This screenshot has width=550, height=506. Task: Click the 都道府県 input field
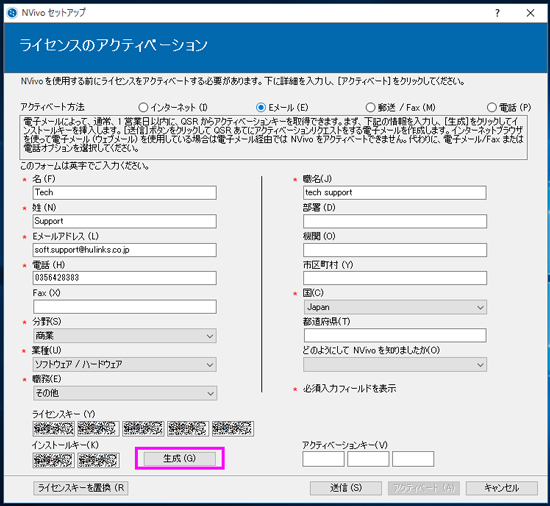(395, 336)
